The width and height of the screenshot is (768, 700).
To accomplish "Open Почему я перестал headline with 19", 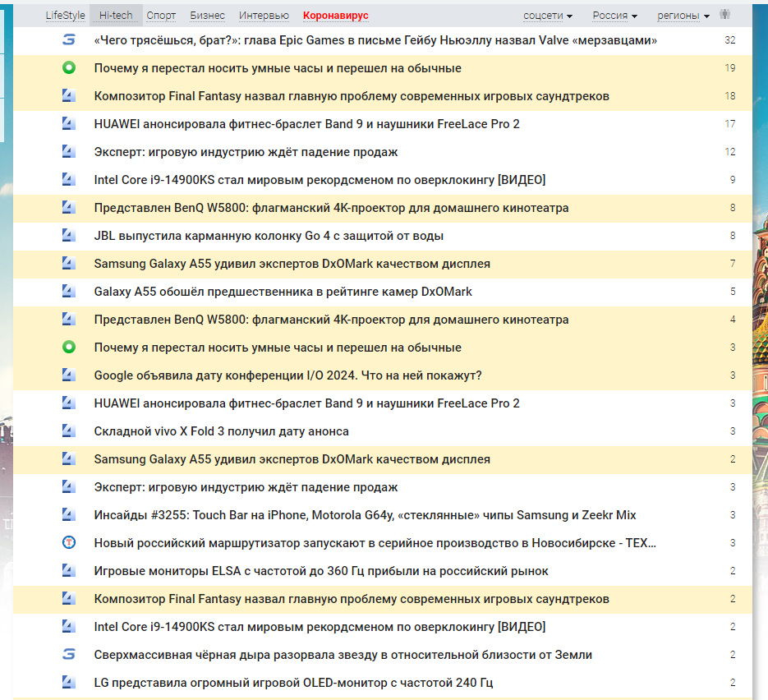I will click(x=278, y=68).
